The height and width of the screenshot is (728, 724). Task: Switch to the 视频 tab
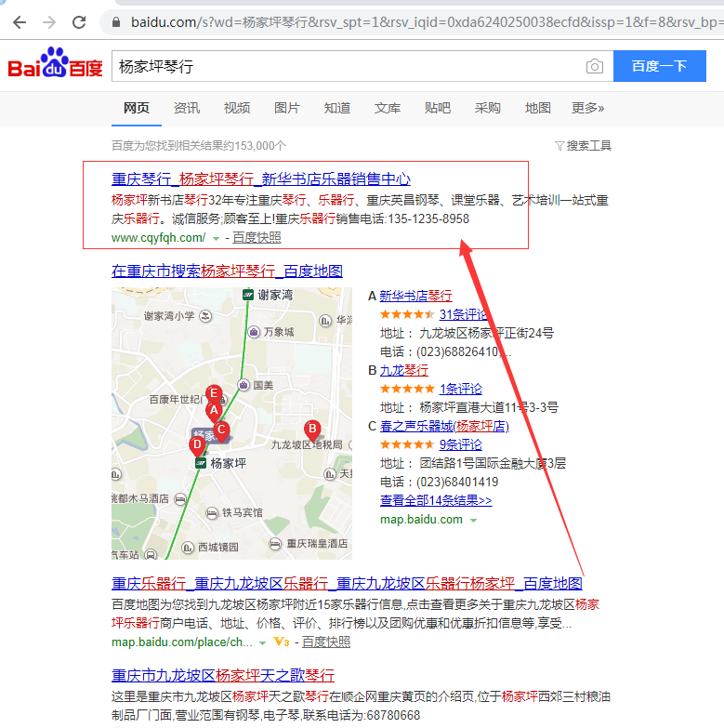click(x=237, y=108)
